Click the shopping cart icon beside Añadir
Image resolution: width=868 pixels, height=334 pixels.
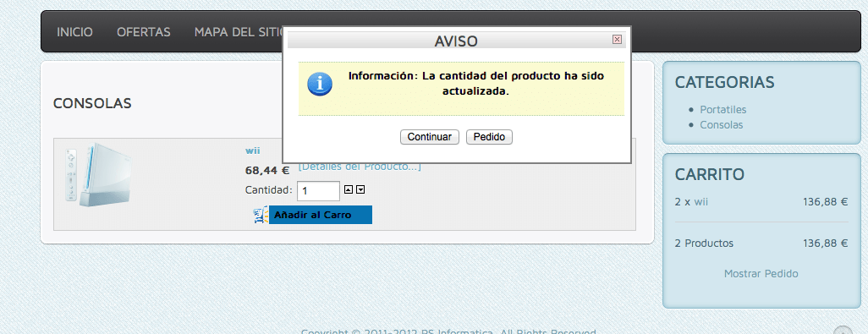tap(261, 215)
